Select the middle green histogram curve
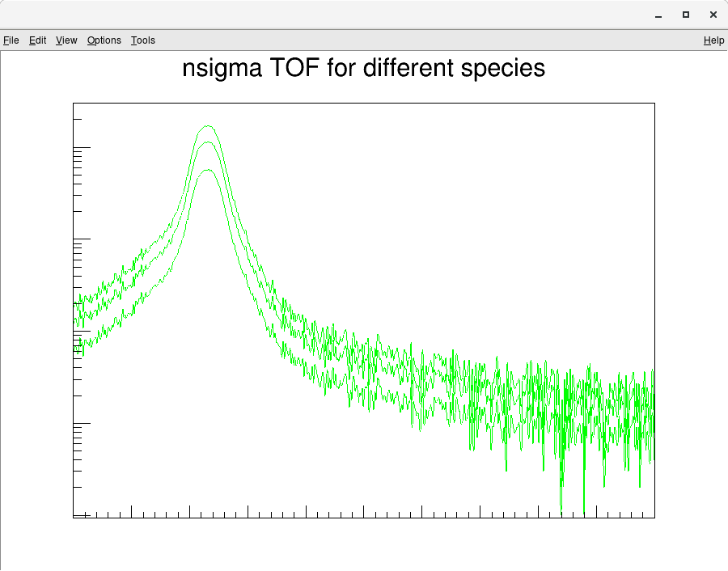Viewport: 728px width, 571px height. (208, 144)
